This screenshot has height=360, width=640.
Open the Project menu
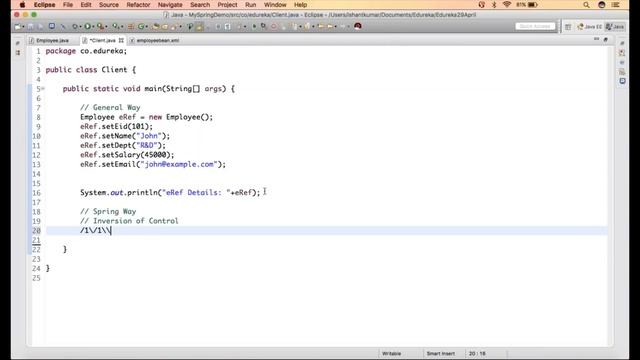227,5
